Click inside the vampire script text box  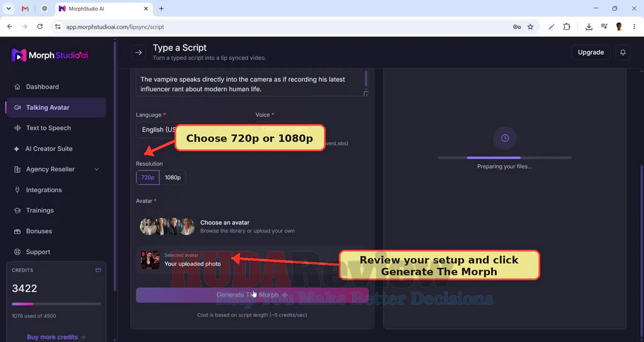(250, 84)
